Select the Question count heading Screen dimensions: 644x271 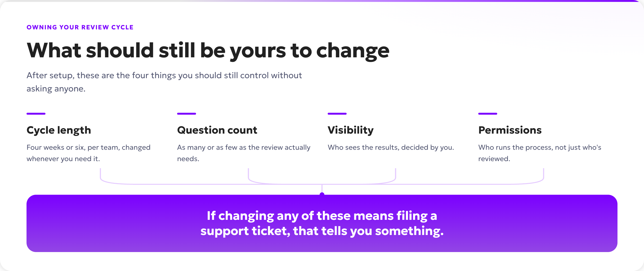(217, 130)
